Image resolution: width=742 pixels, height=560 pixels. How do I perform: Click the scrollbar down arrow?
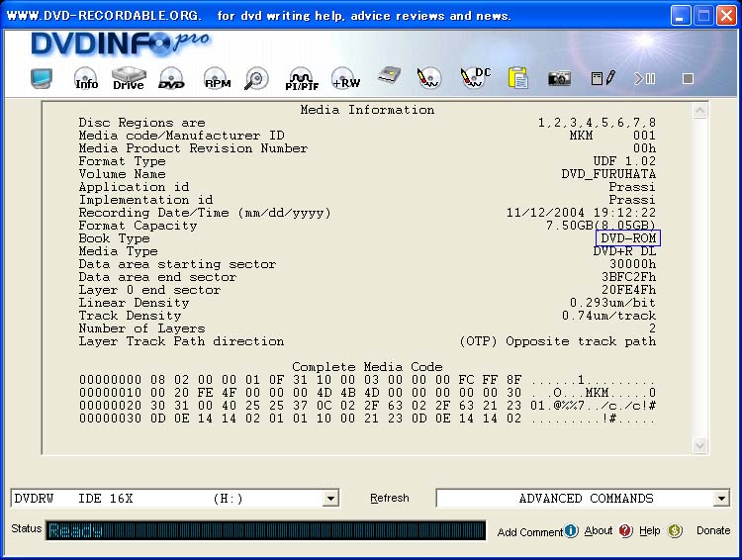699,445
